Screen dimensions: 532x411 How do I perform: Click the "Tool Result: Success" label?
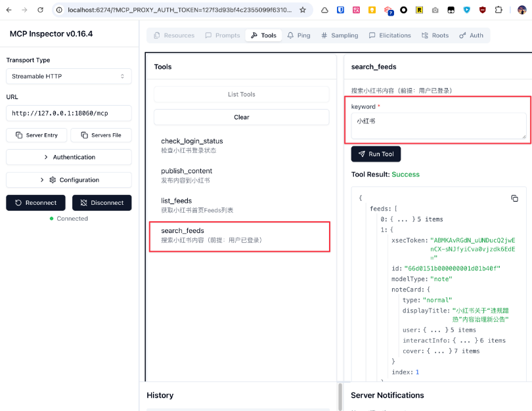[386, 174]
